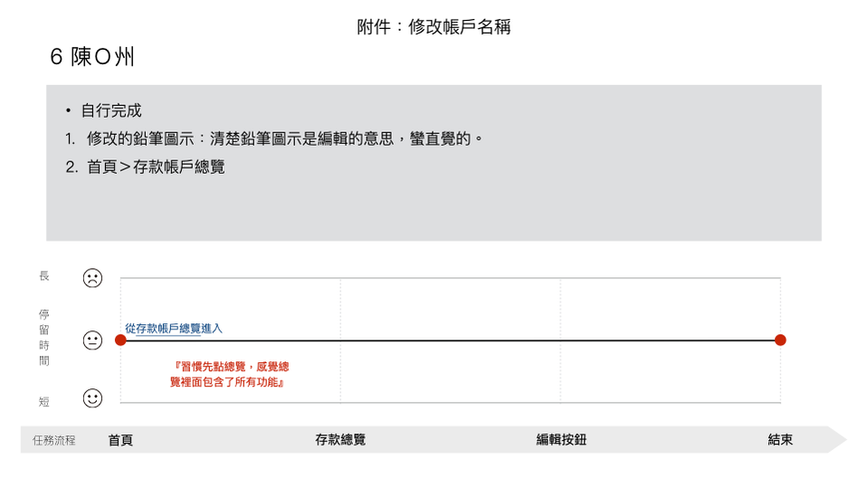
Task: Click the sad face icon
Action: pos(92,278)
